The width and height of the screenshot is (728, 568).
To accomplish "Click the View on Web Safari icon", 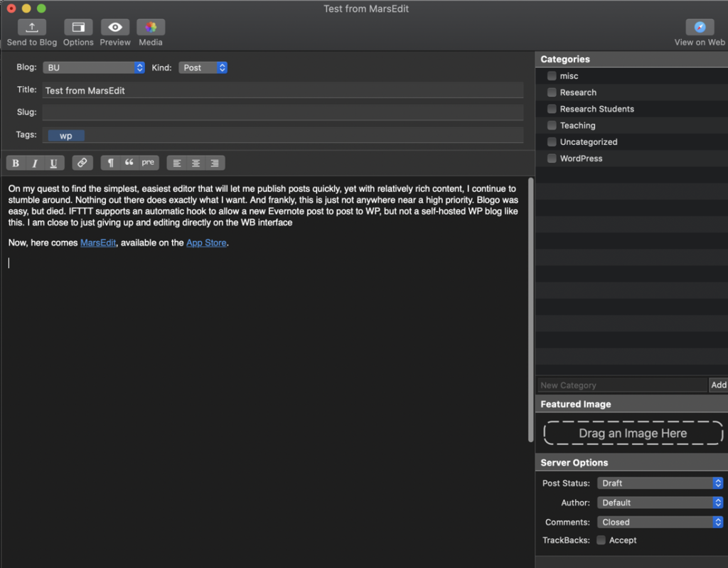I will point(700,27).
